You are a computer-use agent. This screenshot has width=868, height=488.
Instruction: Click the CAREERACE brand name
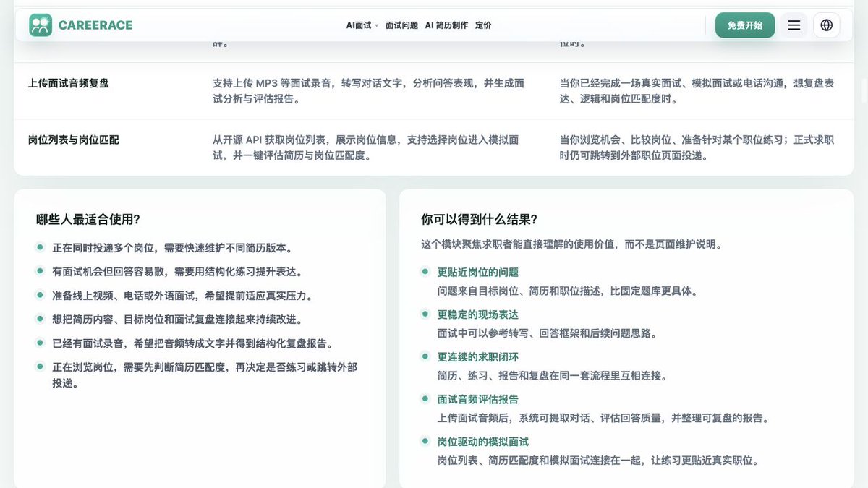pyautogui.click(x=95, y=25)
